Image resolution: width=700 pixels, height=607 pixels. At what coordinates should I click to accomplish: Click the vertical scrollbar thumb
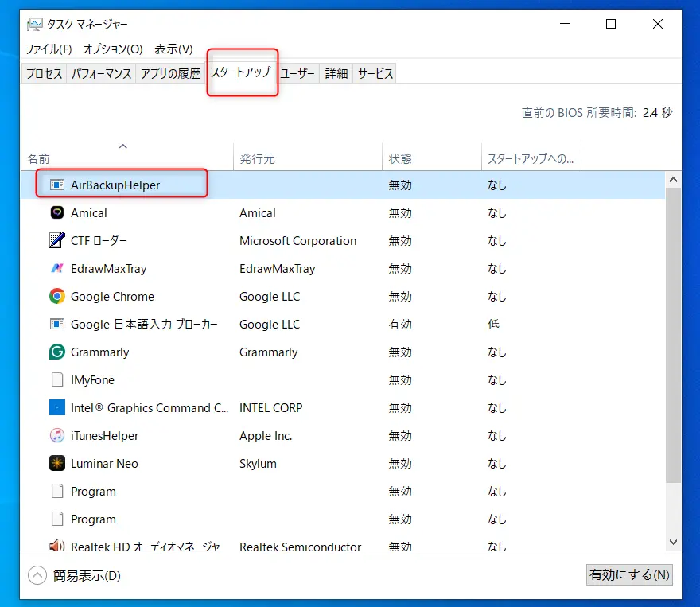point(673,335)
